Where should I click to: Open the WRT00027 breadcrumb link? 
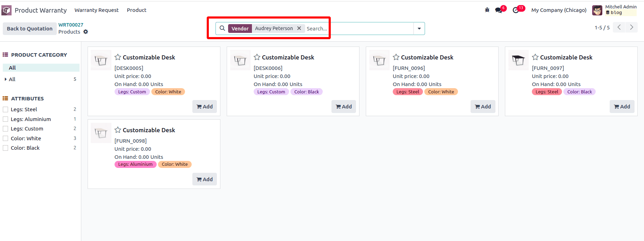click(71, 25)
